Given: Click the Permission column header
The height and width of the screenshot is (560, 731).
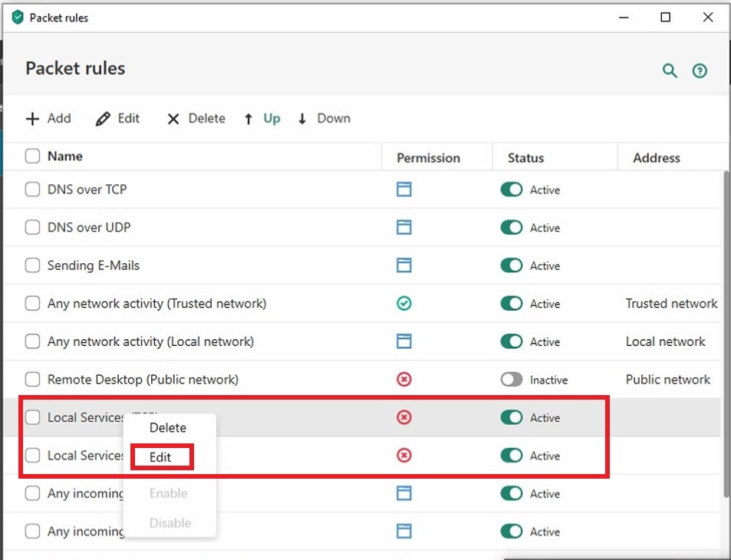Looking at the screenshot, I should click(428, 158).
